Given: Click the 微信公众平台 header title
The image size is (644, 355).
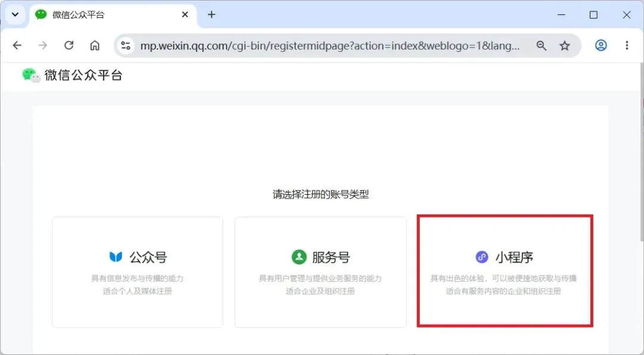Looking at the screenshot, I should click(83, 75).
